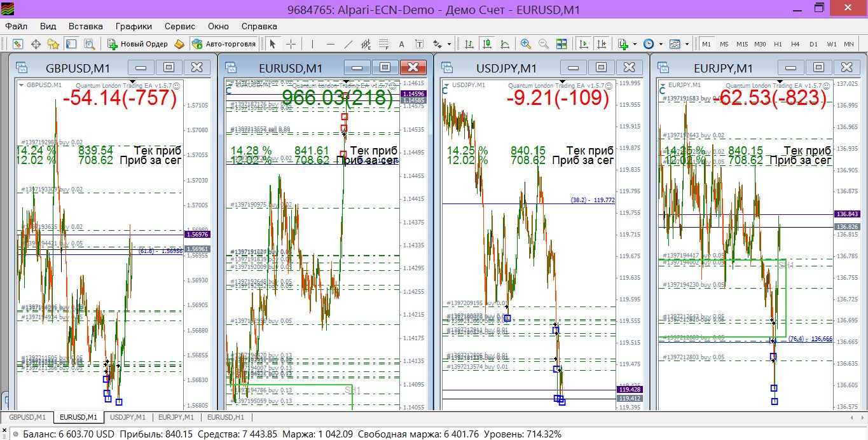Screen dimensions: 868x440
Task: Zoom in on the chart
Action: pos(526,44)
